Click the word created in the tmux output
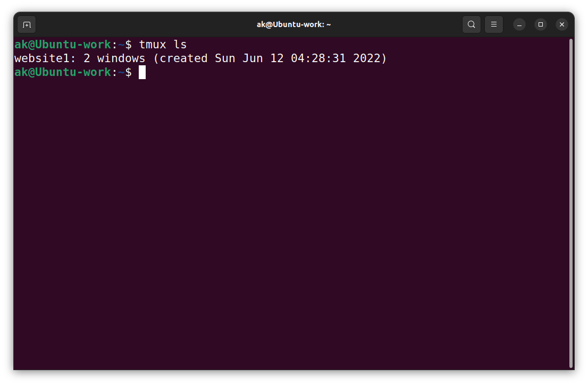 (x=183, y=58)
